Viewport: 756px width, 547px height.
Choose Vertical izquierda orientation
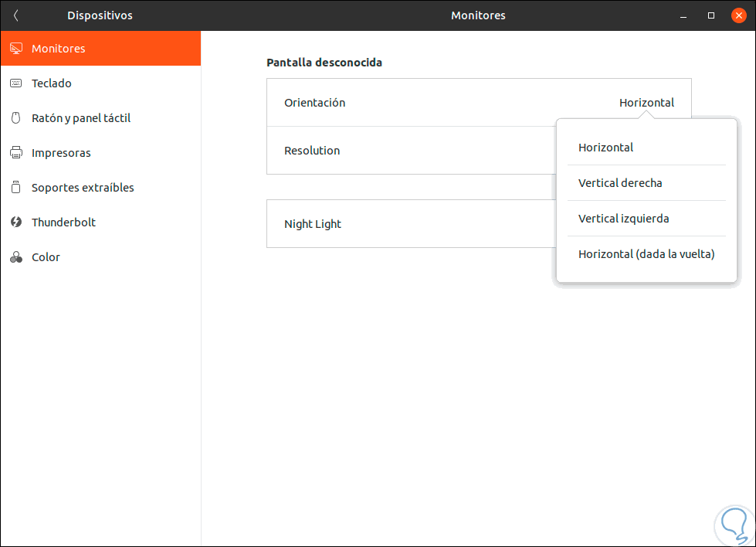(x=623, y=219)
